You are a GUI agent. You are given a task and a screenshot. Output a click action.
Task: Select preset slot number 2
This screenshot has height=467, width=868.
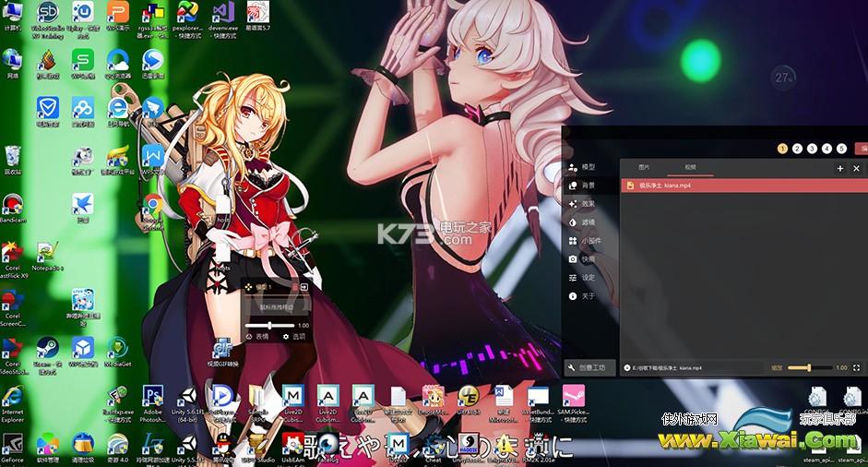[x=797, y=149]
